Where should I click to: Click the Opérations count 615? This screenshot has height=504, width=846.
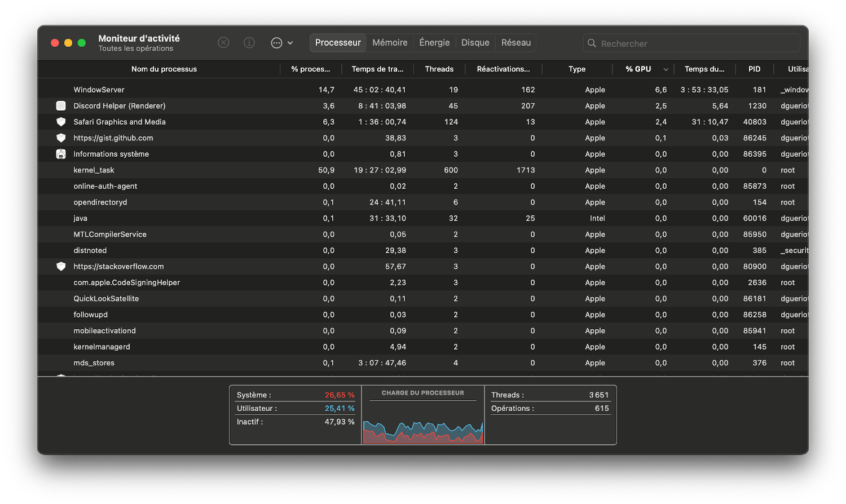tap(602, 409)
